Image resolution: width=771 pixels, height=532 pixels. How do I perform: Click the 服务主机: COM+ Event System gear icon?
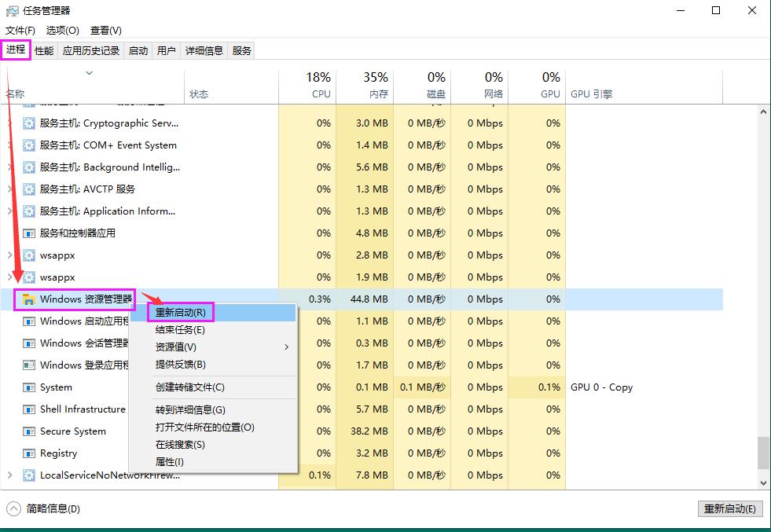click(x=28, y=145)
